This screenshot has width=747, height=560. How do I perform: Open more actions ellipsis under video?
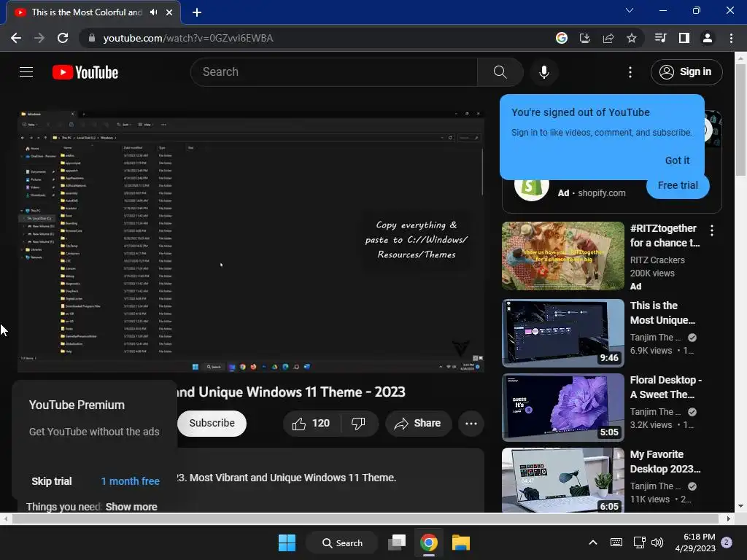point(471,424)
